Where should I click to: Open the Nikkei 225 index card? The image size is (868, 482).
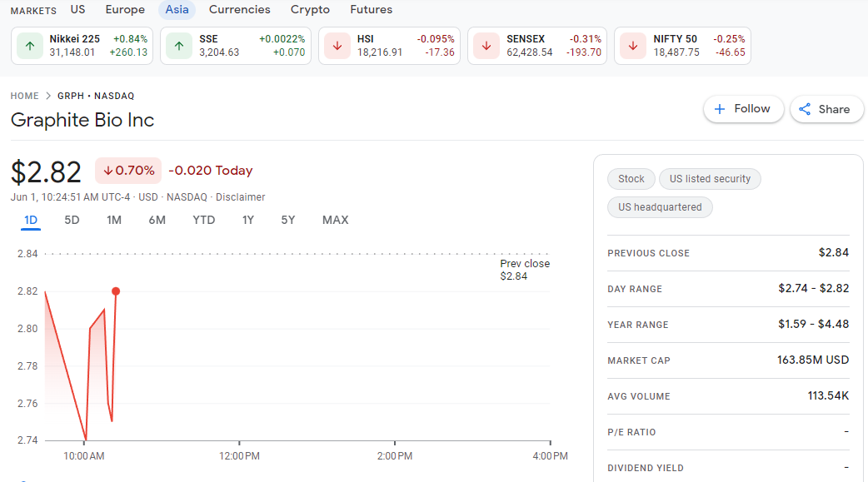pyautogui.click(x=82, y=46)
